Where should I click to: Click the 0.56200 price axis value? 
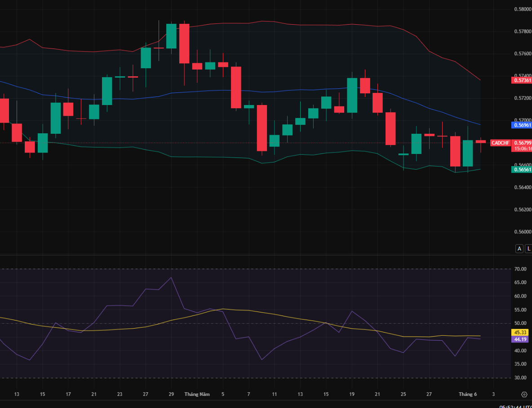[523, 210]
